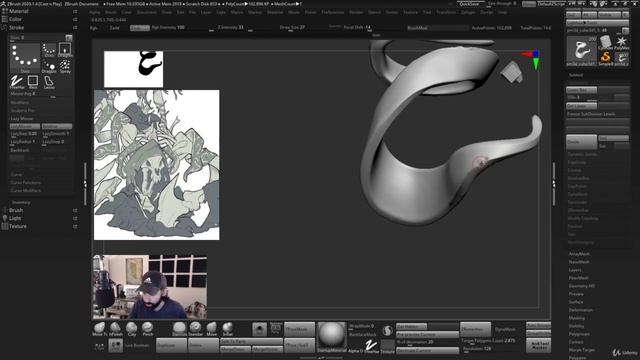Toggle the Sculptris Pro S icon
The height and width of the screenshot is (360, 640).
[387, 330]
